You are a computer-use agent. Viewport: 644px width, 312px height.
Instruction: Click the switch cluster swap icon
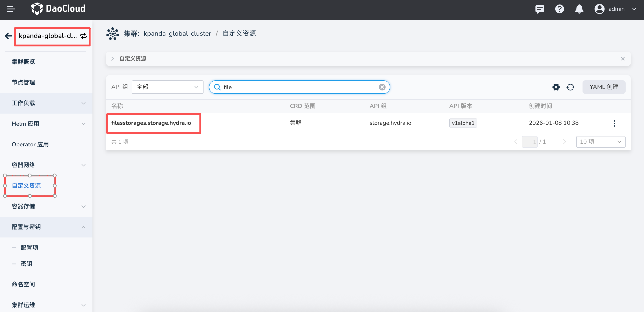click(x=83, y=36)
